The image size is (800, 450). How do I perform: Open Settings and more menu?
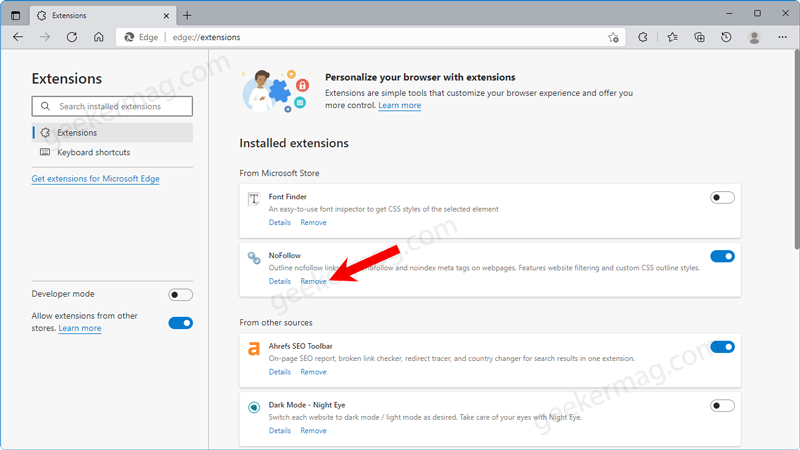pos(782,37)
